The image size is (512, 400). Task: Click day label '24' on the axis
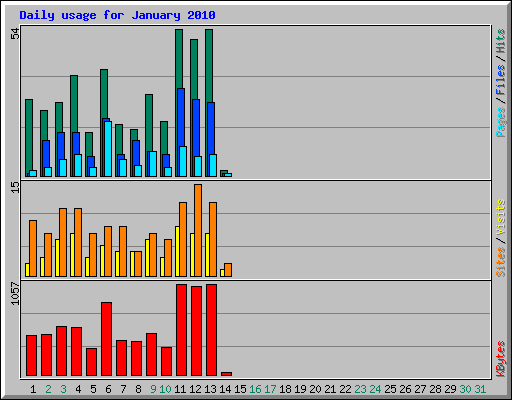375,389
